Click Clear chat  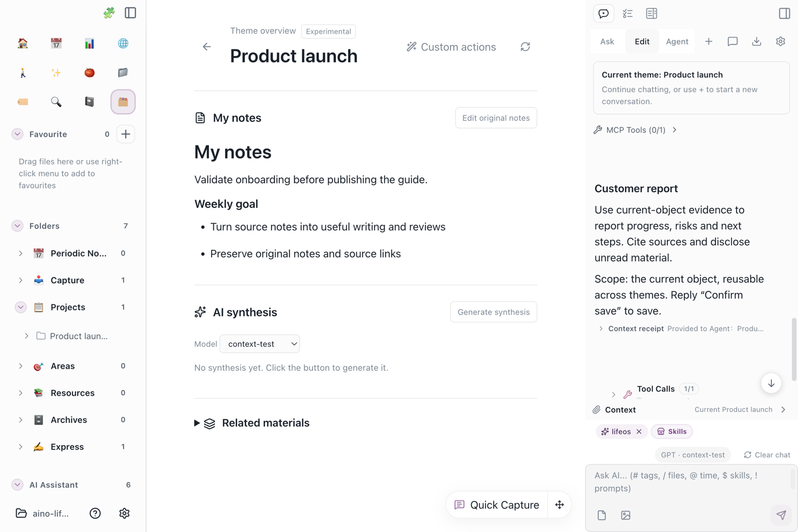[767, 455]
